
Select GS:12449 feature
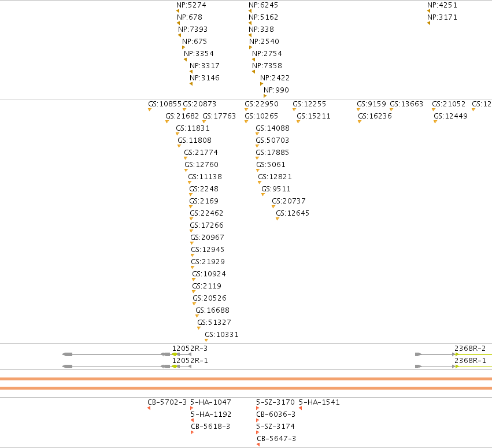(450, 116)
